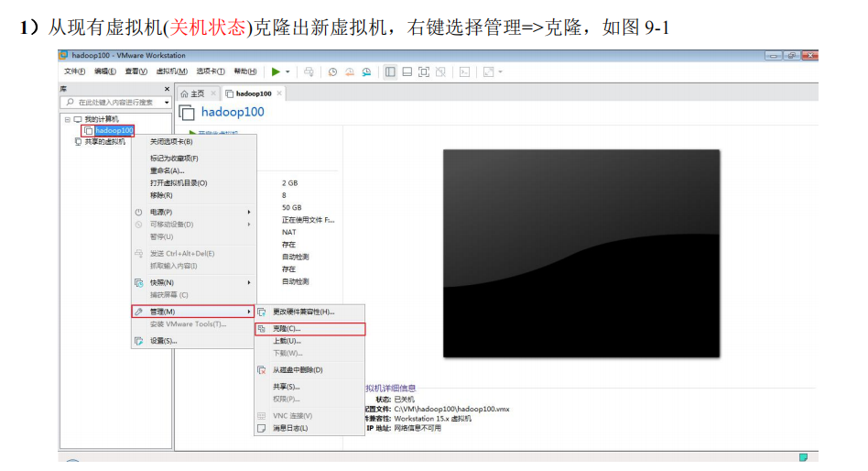Viewport: 868px width, 471px height.
Task: Choose 重命名(A)... in the context menu
Action: tap(193, 170)
